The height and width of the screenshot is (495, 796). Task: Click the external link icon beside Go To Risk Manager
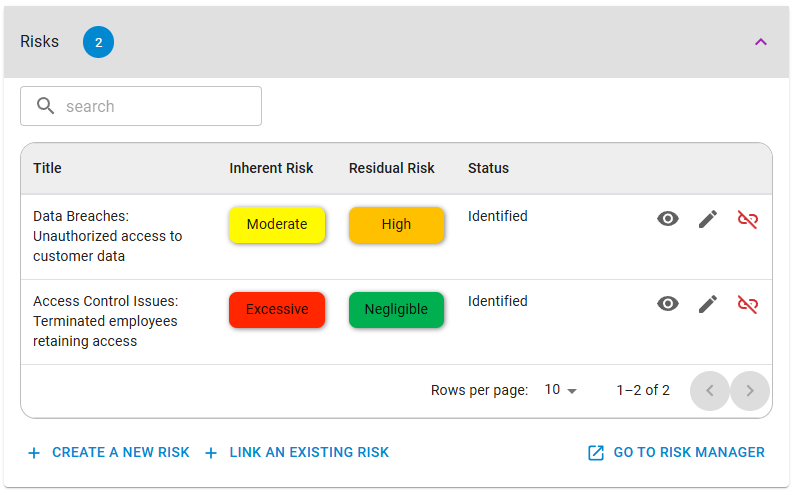click(x=596, y=453)
